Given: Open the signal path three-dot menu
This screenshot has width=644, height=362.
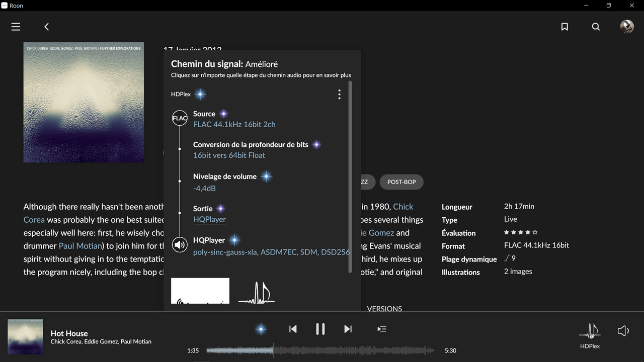Looking at the screenshot, I should click(339, 94).
